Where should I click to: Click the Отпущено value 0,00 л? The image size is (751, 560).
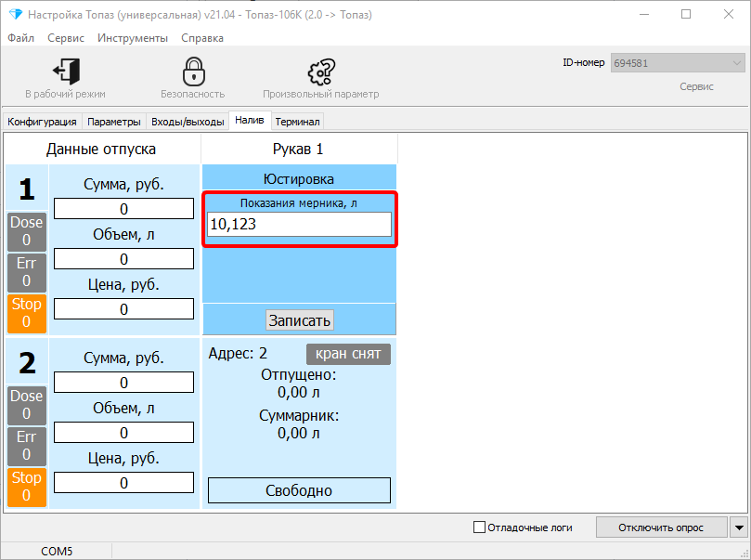(299, 392)
